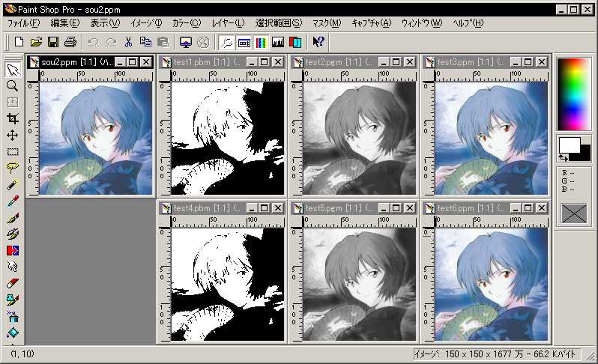The width and height of the screenshot is (598, 364).
Task: Toggle the color palette stripes button
Action: pos(261,42)
